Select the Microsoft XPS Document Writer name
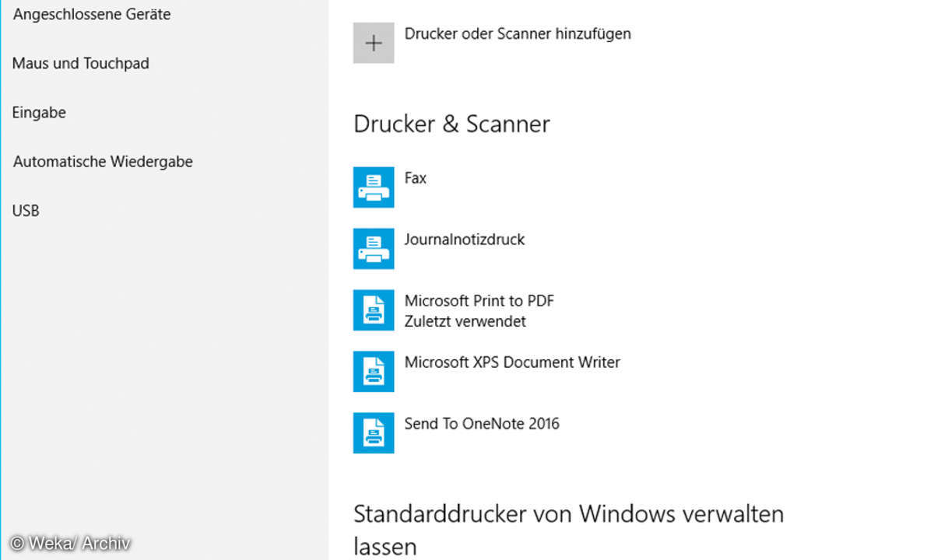 (x=512, y=362)
